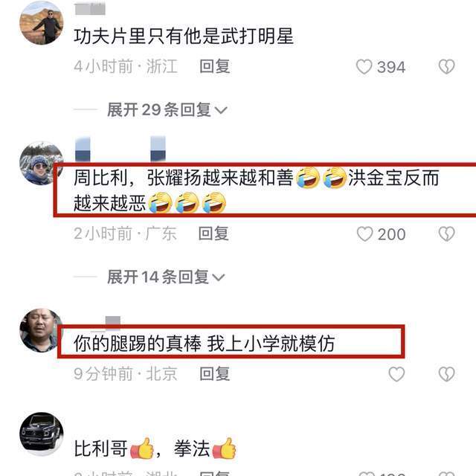Expand 29 replies under first comment

(x=167, y=110)
